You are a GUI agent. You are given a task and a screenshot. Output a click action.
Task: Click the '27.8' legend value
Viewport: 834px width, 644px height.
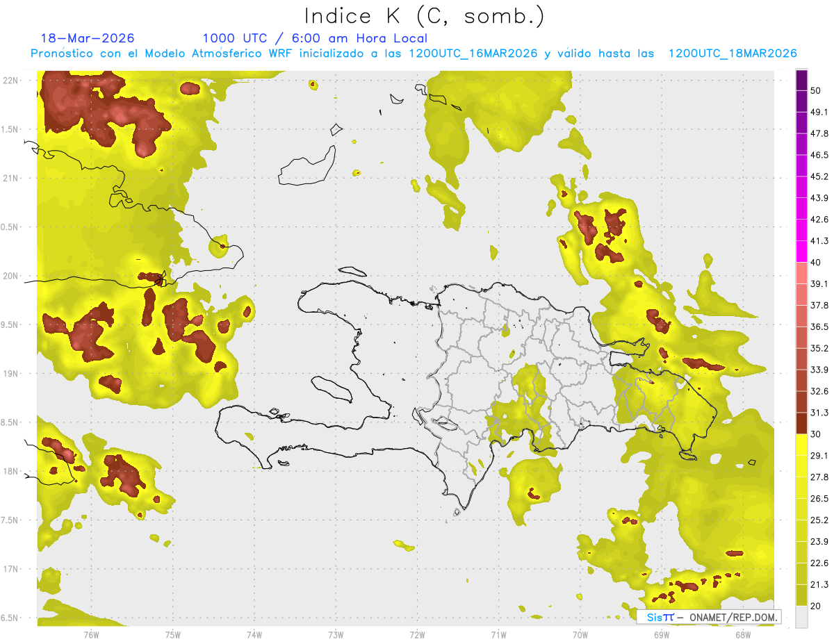click(x=819, y=477)
